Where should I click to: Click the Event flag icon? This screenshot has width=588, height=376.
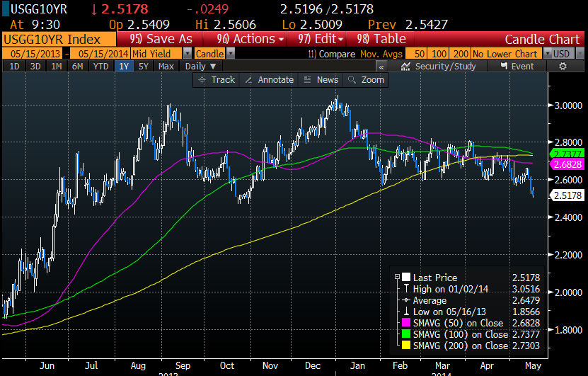pyautogui.click(x=504, y=67)
